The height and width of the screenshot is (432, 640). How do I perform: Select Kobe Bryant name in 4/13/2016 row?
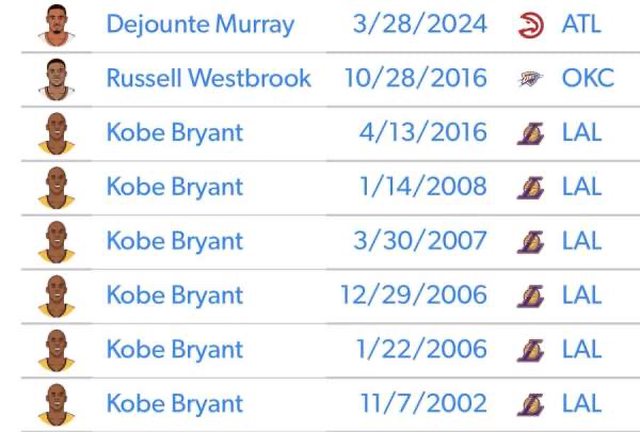click(174, 133)
